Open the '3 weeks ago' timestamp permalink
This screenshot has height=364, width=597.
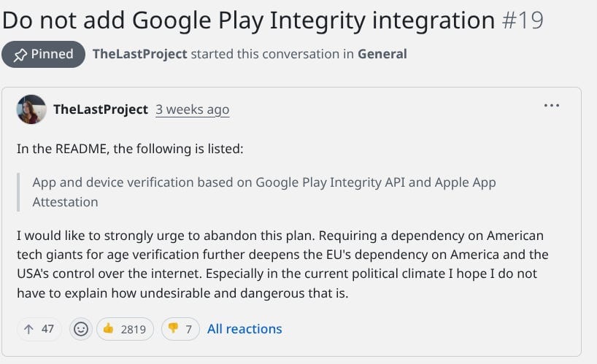point(192,109)
